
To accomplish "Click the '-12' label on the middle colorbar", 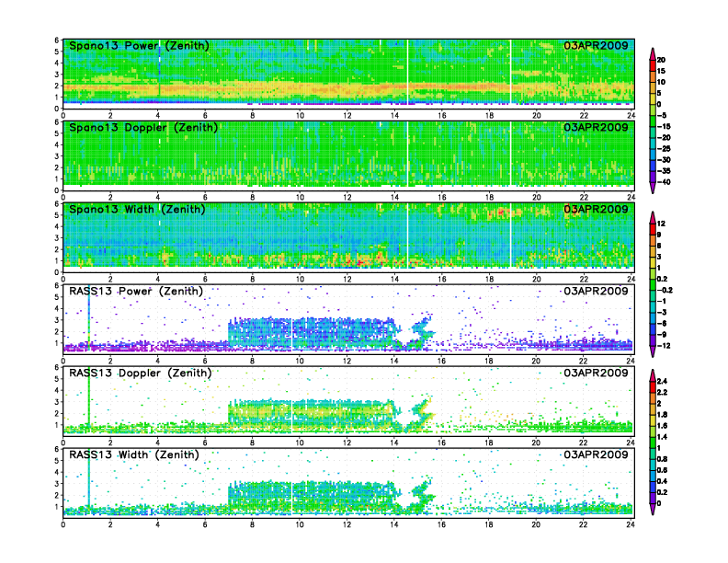I will (x=664, y=346).
